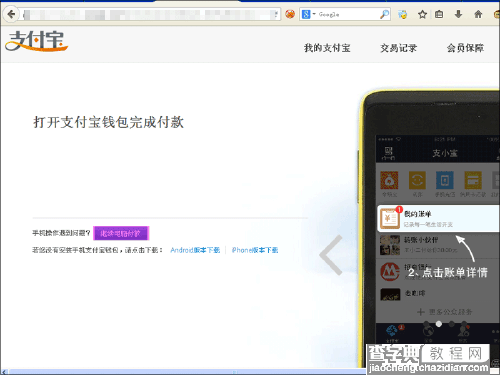
Task: Click the 手机操作遇到问题? text
Action: (x=61, y=233)
